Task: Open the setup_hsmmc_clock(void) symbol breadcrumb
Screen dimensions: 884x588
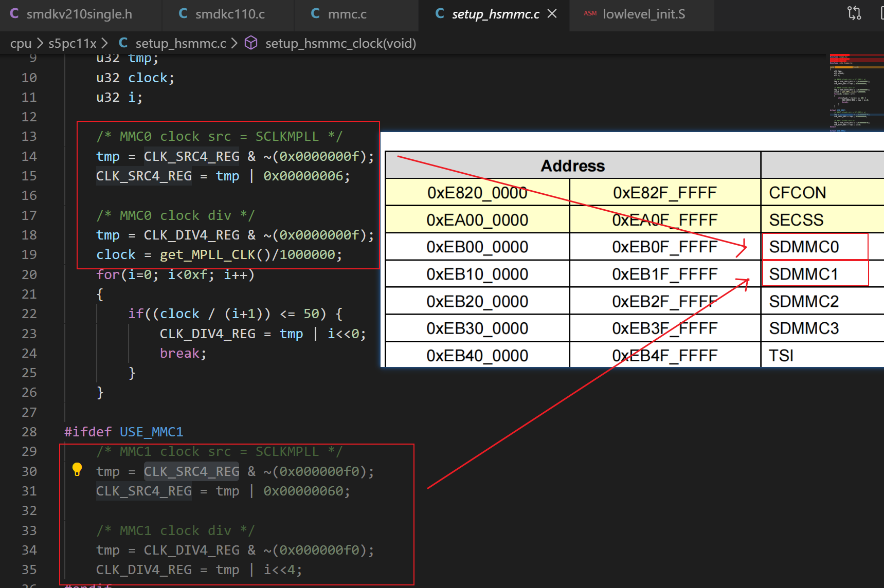Action: click(340, 43)
